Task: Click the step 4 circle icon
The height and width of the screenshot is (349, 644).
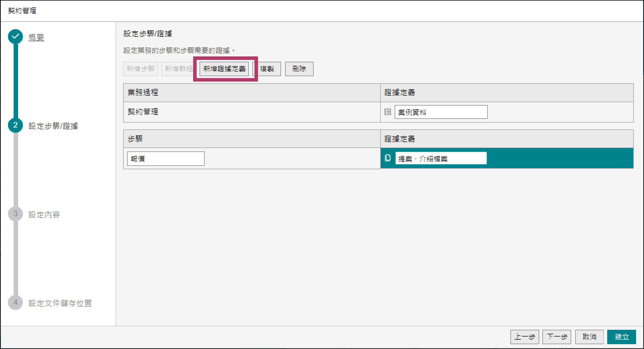Action: tap(16, 303)
